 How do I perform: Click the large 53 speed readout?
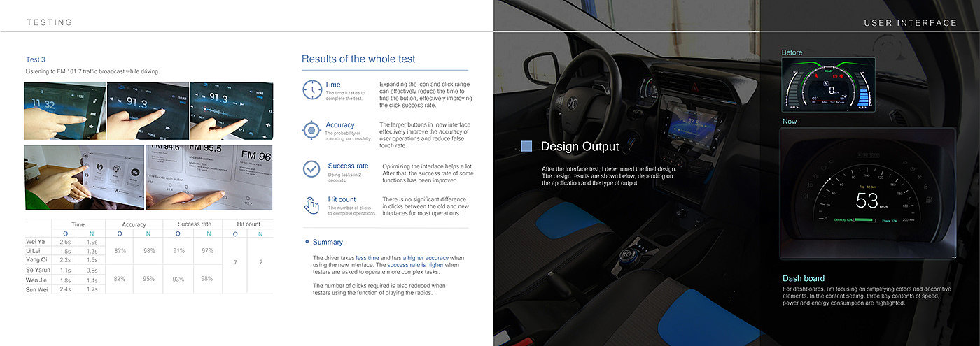[867, 201]
